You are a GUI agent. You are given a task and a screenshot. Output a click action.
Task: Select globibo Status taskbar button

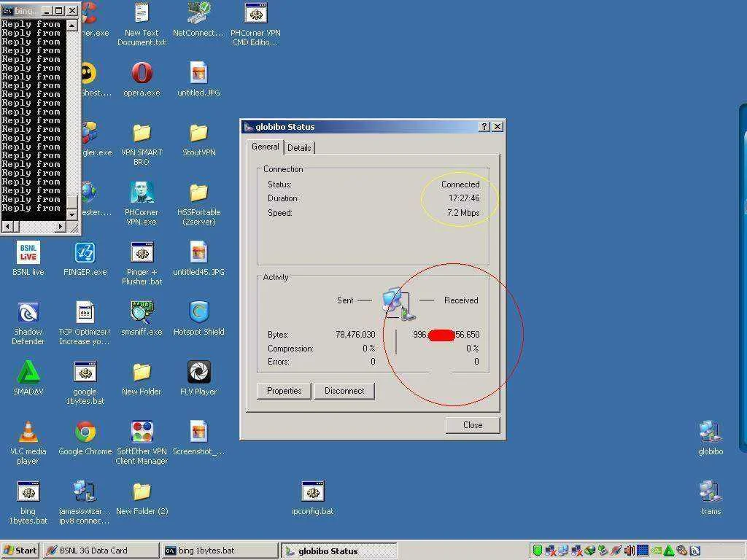tap(338, 551)
